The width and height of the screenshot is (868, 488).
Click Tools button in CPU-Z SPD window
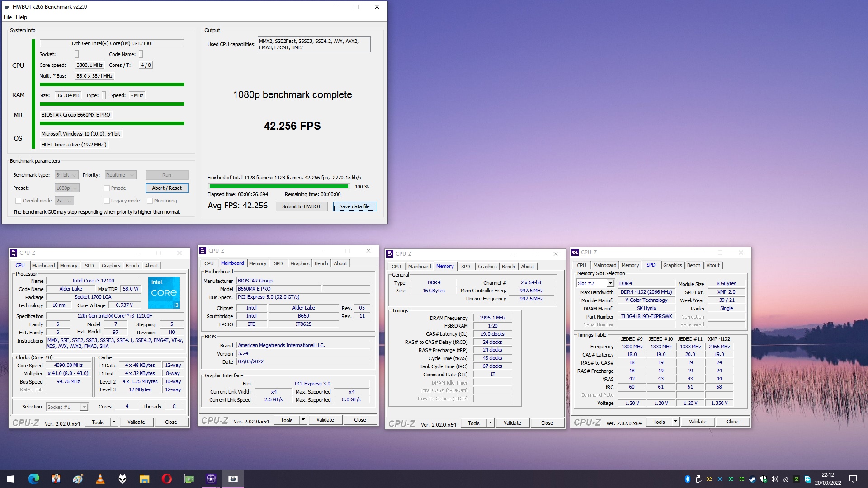[x=659, y=422]
